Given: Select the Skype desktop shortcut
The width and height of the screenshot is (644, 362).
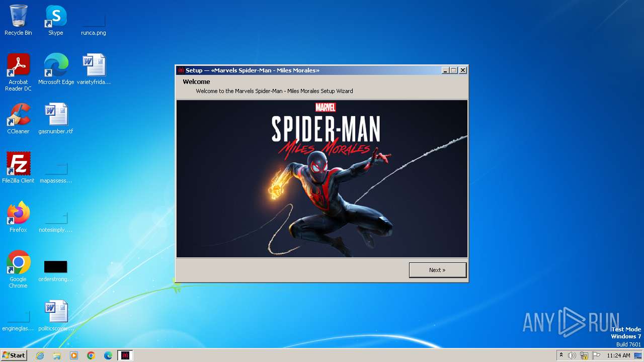Looking at the screenshot, I should click(56, 20).
